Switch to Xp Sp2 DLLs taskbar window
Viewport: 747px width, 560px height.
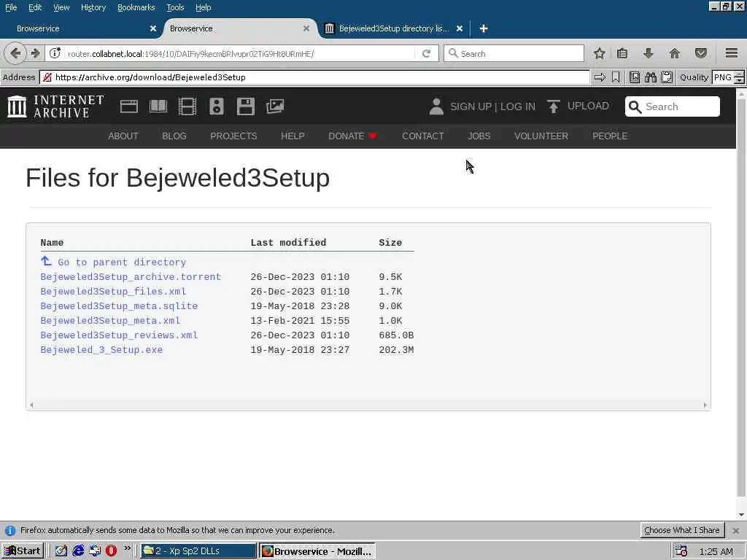click(198, 551)
